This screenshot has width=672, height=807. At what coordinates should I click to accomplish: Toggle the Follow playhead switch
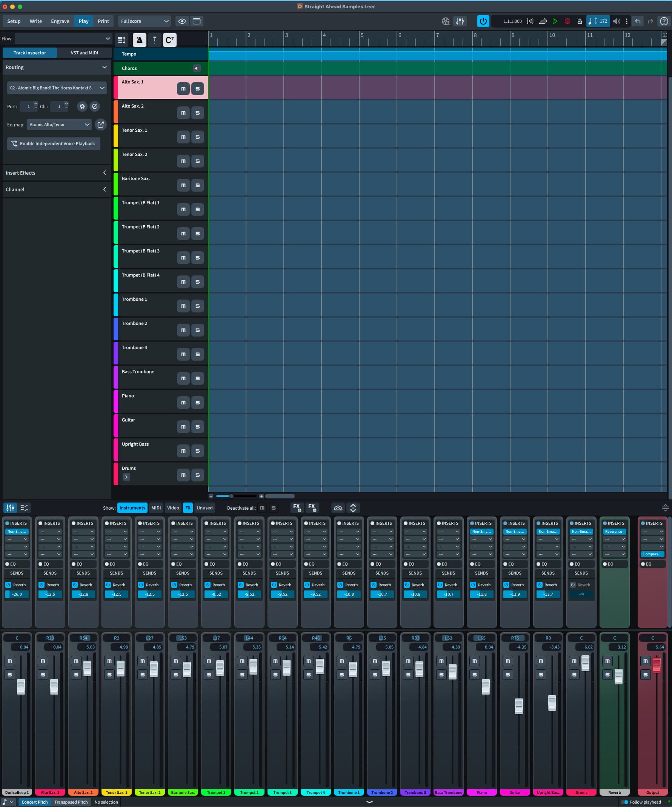point(625,802)
